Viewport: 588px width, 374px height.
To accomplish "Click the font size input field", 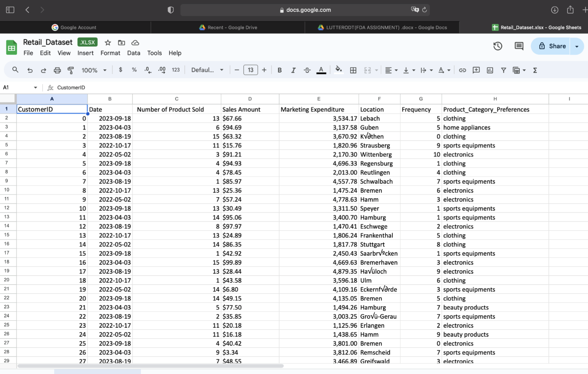I will point(250,70).
